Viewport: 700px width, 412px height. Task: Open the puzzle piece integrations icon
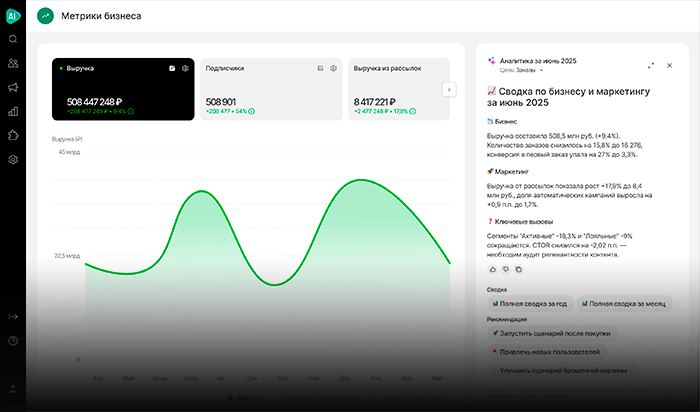coord(13,136)
